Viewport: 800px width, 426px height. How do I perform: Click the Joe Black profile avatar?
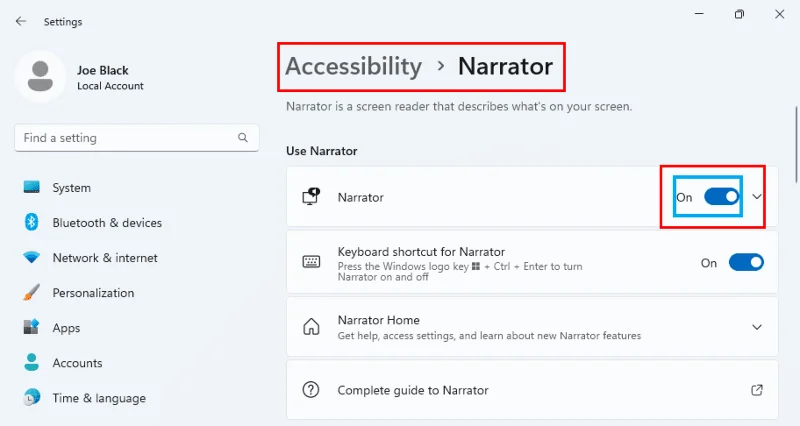(40, 77)
